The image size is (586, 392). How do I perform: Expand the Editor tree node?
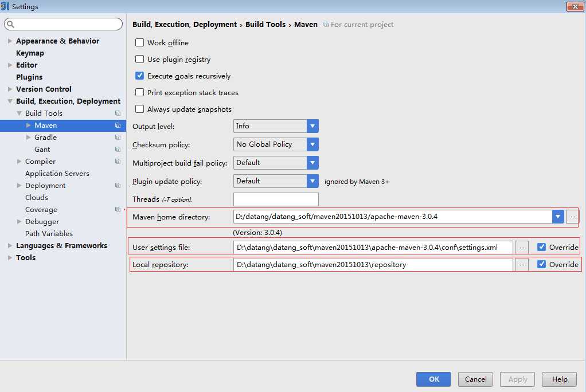(x=10, y=65)
